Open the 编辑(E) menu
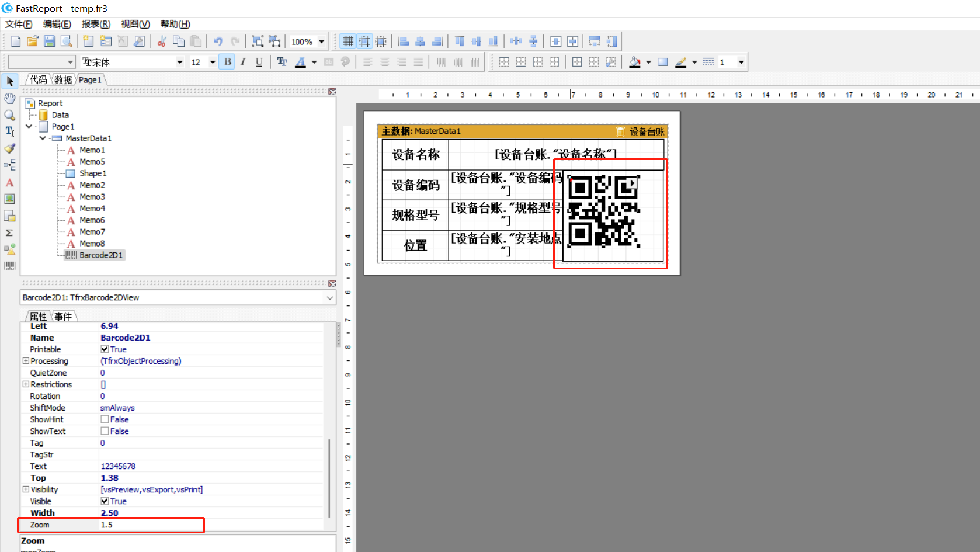 [x=57, y=24]
